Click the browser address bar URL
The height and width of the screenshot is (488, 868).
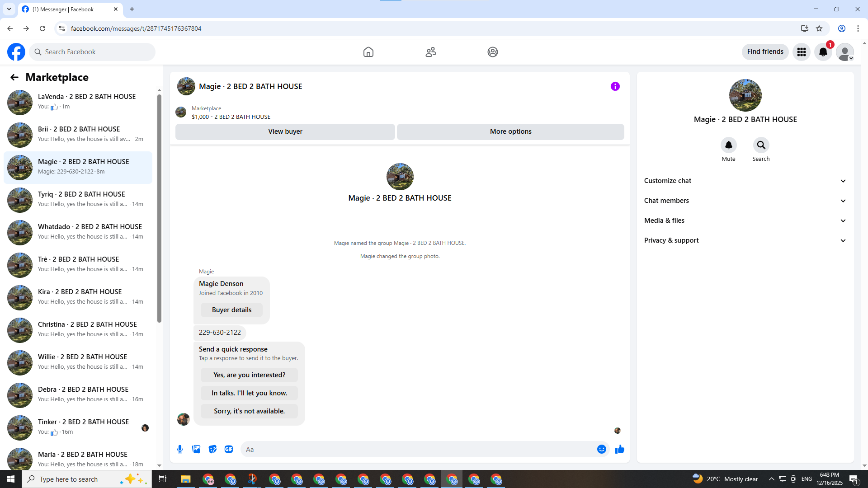[136, 28]
